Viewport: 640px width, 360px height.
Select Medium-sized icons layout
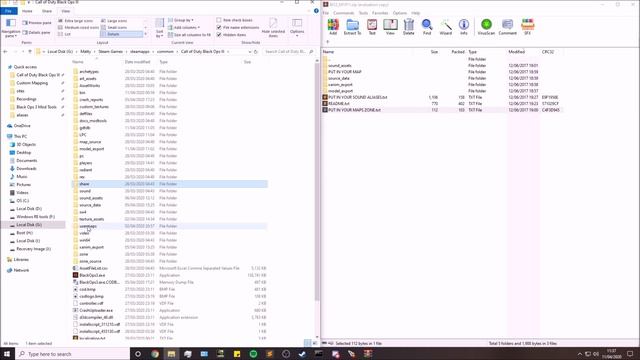tap(78, 27)
